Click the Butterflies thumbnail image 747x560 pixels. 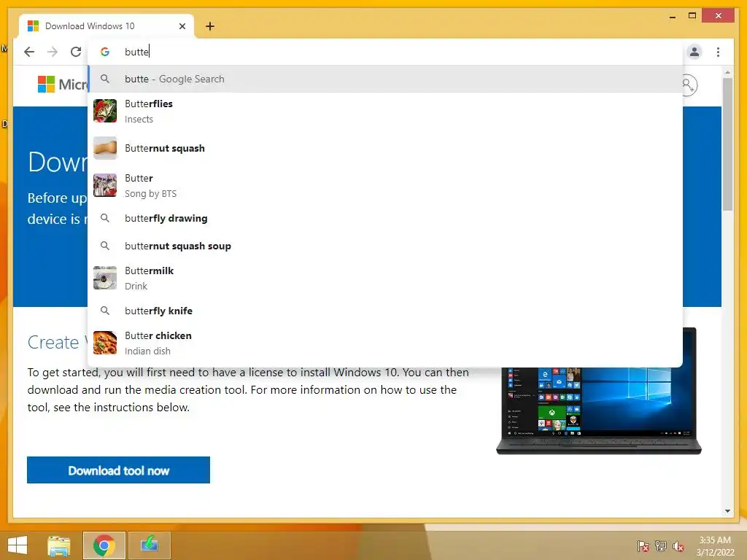click(x=105, y=111)
